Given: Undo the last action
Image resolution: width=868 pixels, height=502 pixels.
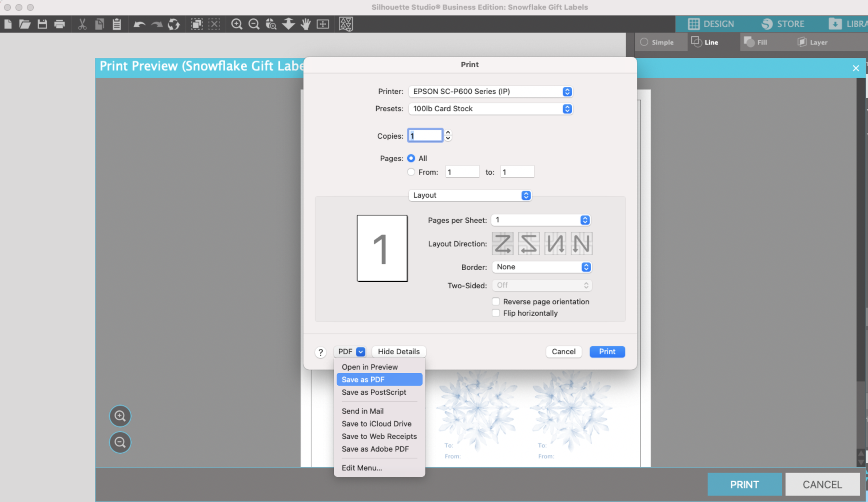Looking at the screenshot, I should point(140,24).
